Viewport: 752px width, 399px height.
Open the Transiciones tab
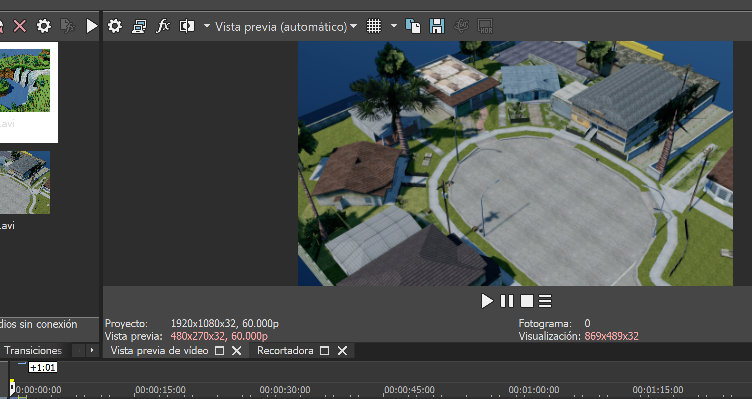pyautogui.click(x=33, y=351)
